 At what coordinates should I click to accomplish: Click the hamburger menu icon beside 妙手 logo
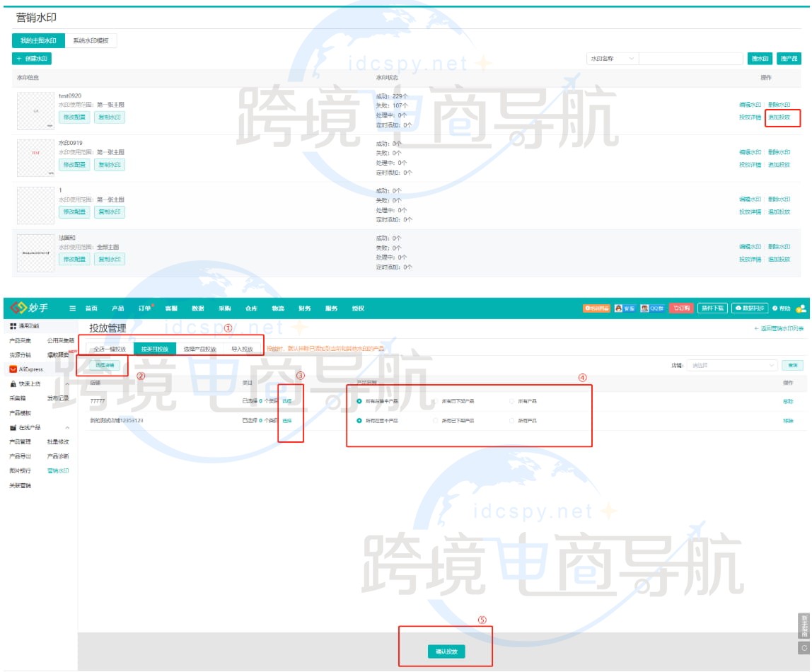(72, 308)
